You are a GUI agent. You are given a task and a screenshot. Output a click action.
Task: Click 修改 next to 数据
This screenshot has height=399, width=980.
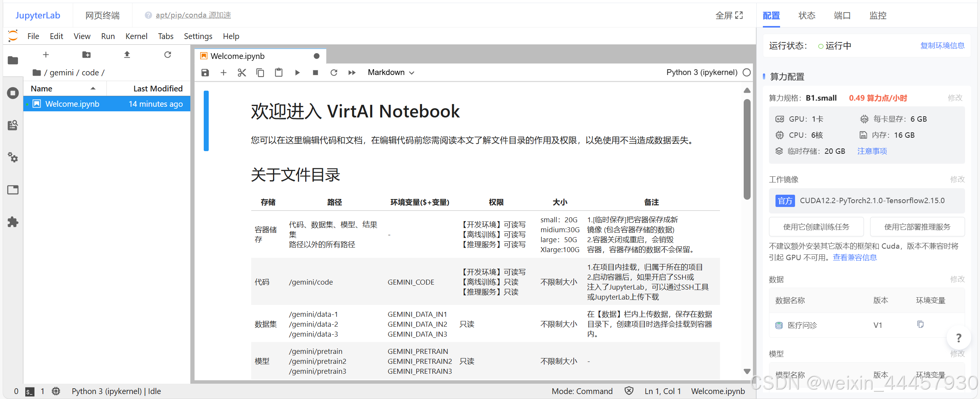(957, 279)
